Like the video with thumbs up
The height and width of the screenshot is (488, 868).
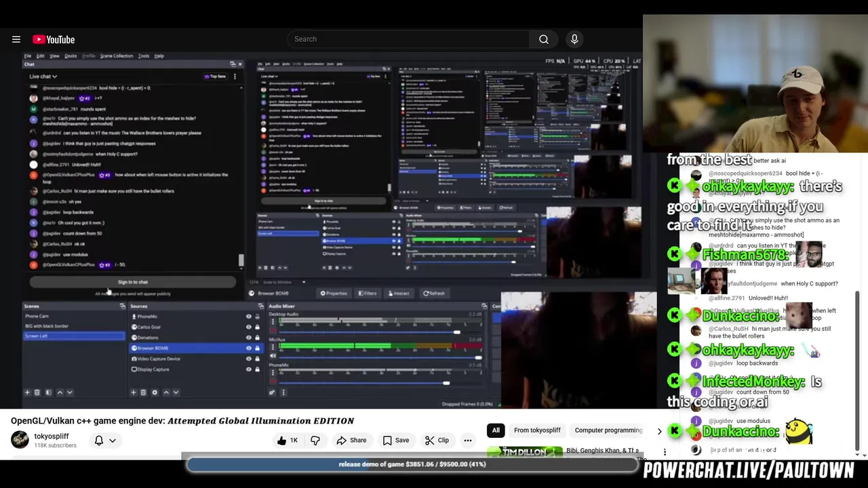point(288,441)
